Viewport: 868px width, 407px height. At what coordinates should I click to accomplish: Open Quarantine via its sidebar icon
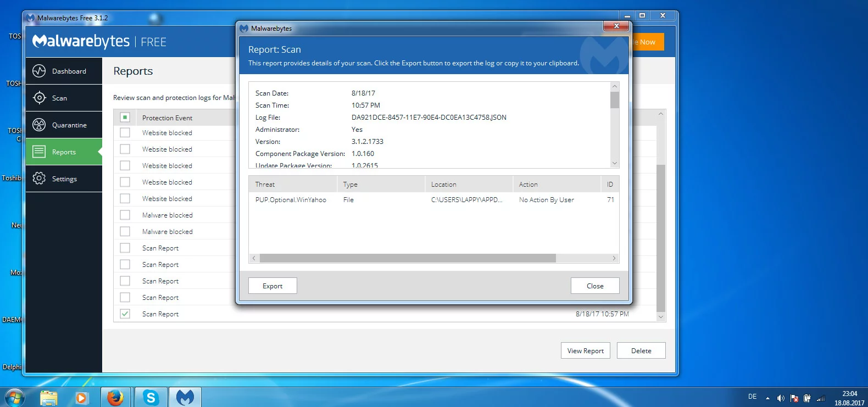[x=39, y=125]
